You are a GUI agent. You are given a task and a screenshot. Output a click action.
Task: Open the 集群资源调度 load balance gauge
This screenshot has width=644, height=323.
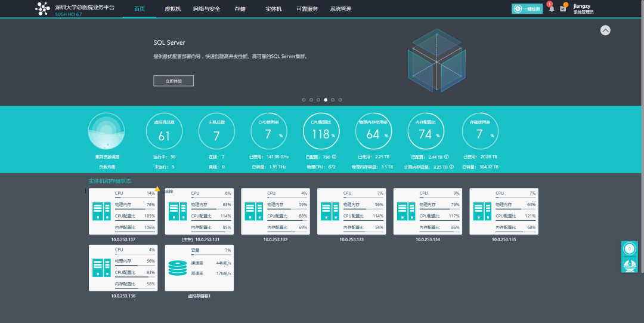point(106,131)
